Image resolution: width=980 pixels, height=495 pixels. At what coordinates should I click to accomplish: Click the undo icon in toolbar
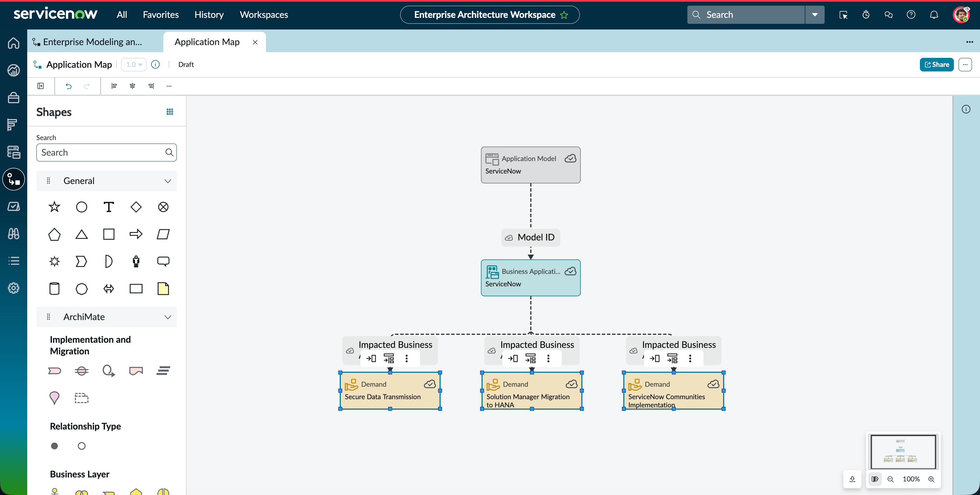pos(68,86)
